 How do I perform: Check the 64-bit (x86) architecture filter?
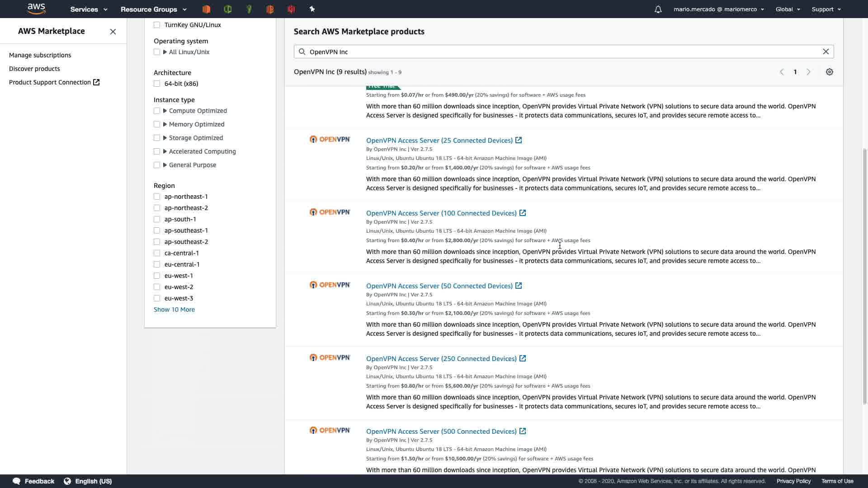157,84
